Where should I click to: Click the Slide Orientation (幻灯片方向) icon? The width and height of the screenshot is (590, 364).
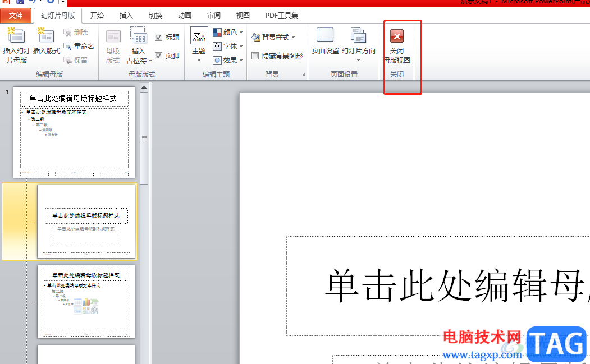(359, 35)
